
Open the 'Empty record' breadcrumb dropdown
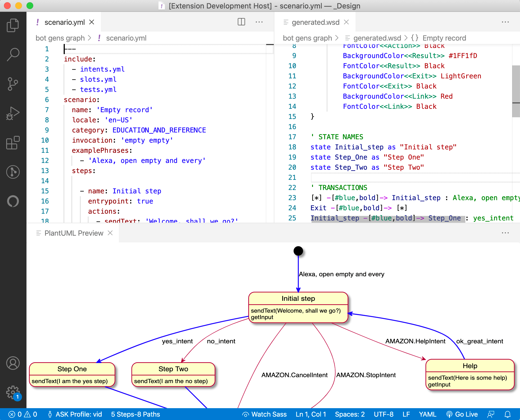[445, 38]
